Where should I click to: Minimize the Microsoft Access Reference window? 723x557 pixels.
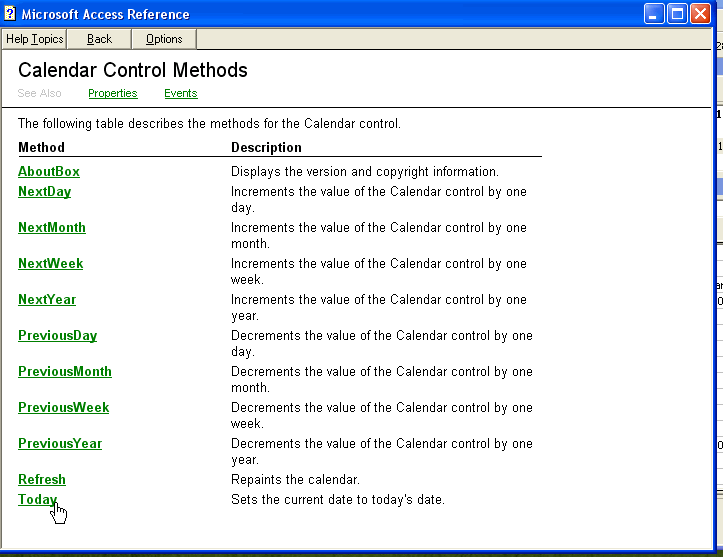(654, 14)
